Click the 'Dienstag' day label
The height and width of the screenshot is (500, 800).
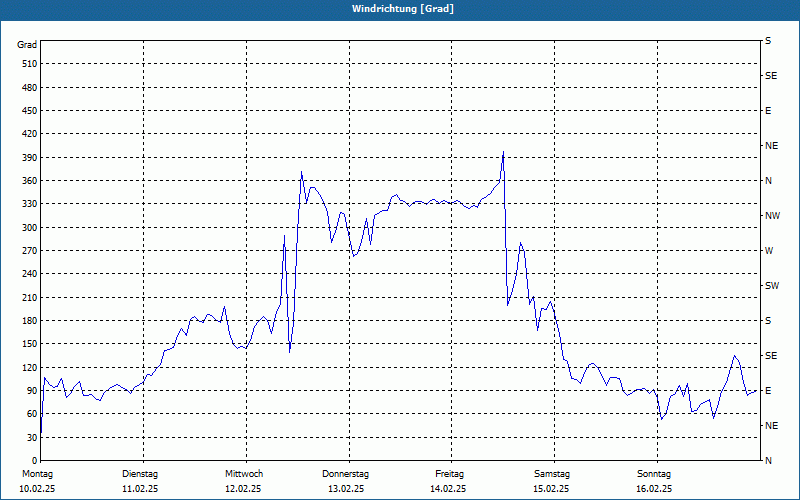pyautogui.click(x=140, y=474)
